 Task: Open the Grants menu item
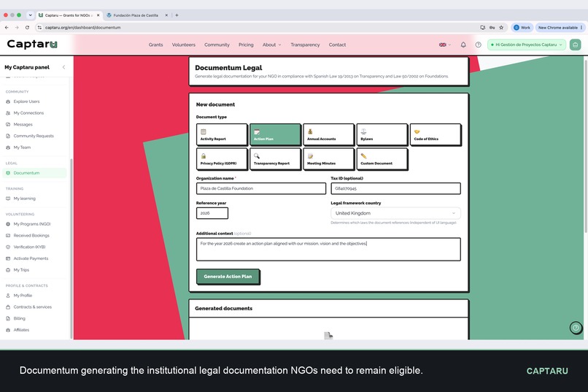pos(155,45)
